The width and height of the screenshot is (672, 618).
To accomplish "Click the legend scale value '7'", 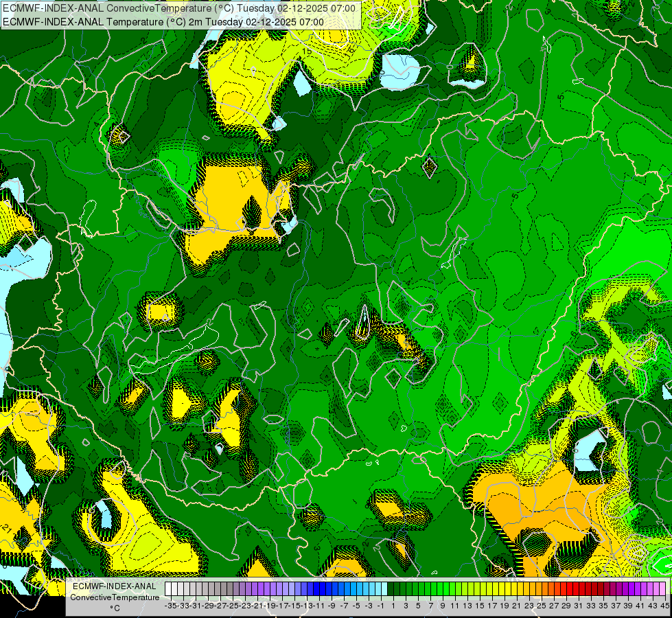I will point(430,606).
